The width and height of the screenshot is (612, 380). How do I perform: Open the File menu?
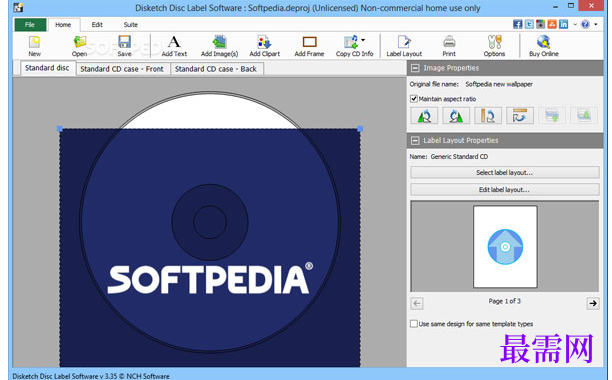point(30,25)
